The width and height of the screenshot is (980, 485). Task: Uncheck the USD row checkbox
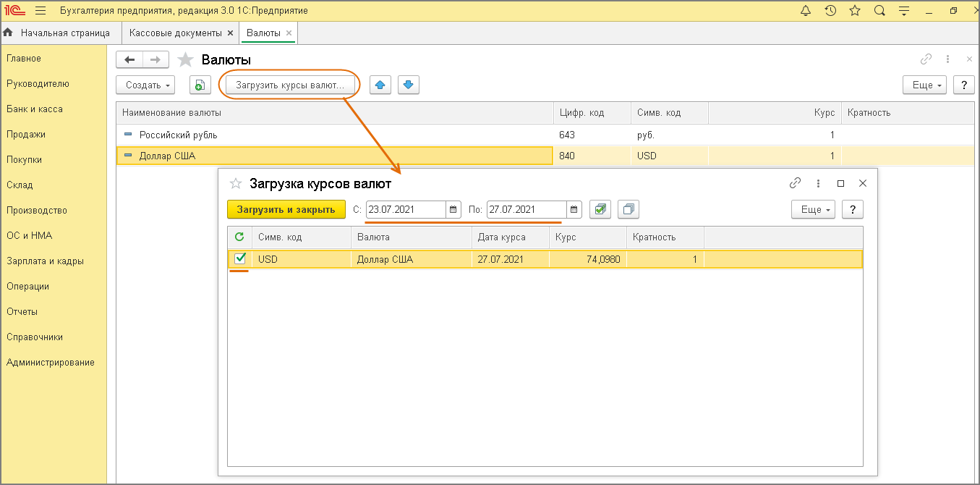[240, 258]
